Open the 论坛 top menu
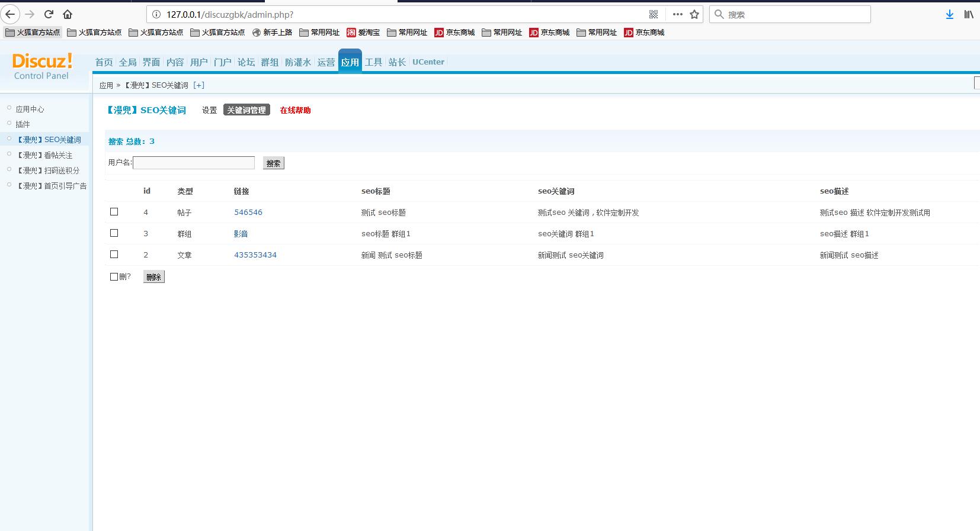Screen dimensions: 980x531 [246, 62]
